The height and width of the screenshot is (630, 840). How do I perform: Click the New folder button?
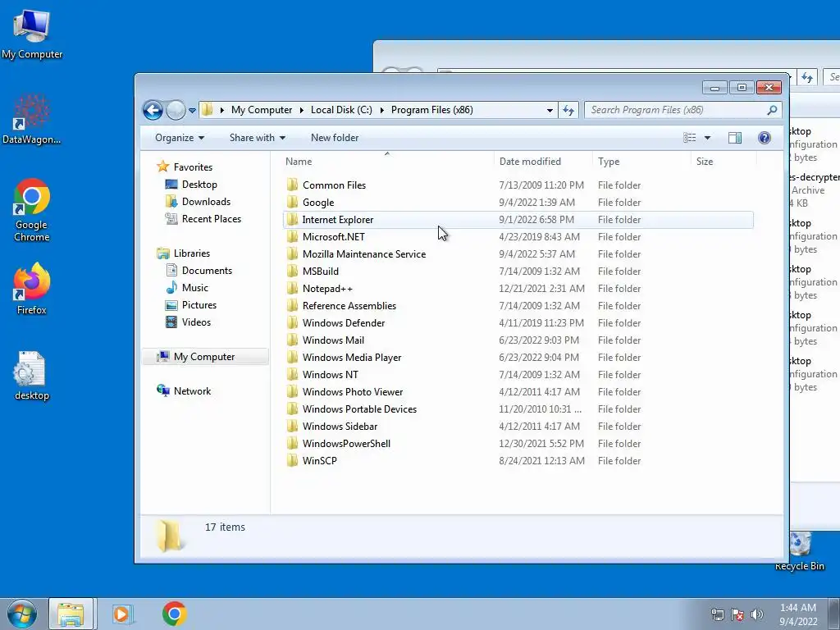tap(335, 138)
